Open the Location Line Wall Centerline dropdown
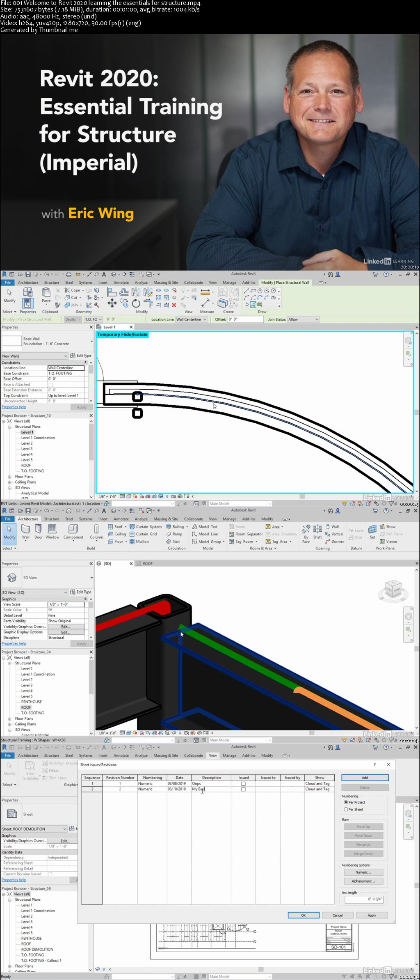 coord(191,319)
